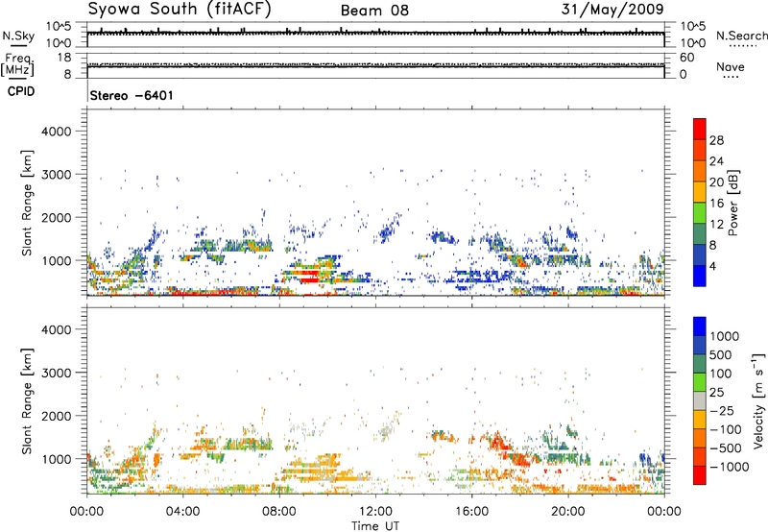Click the 'Nave' legend label
The height and width of the screenshot is (532, 768).
730,66
